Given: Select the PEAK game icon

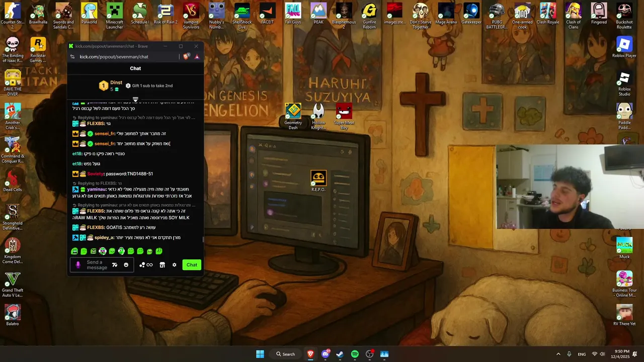Looking at the screenshot, I should coord(318,14).
